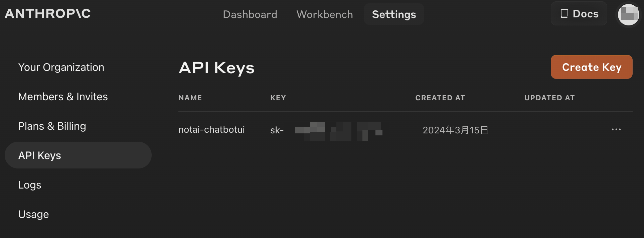Click the notai-chatbotui key name
Viewport: 644px width, 238px height.
(211, 130)
